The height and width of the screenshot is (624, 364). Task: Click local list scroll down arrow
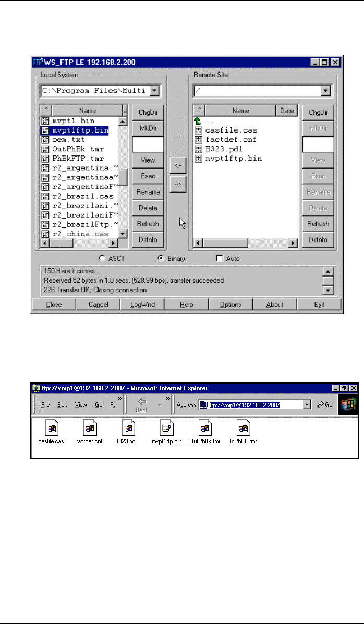pyautogui.click(x=123, y=234)
